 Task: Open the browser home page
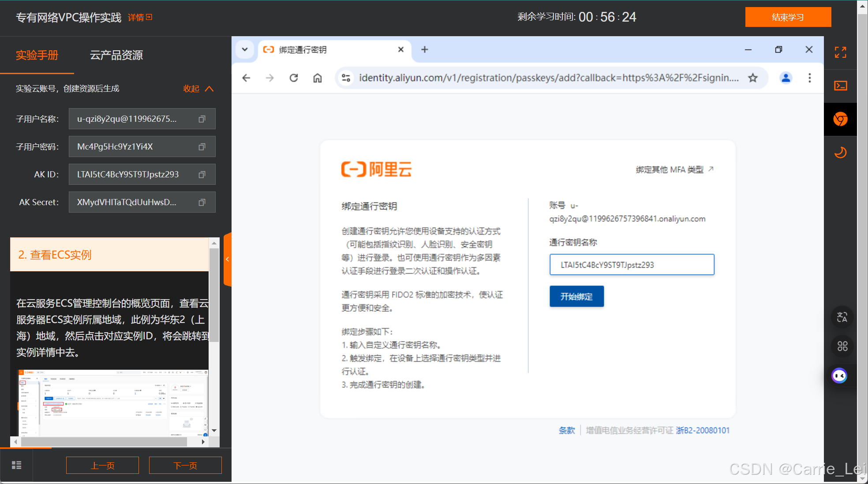[318, 78]
